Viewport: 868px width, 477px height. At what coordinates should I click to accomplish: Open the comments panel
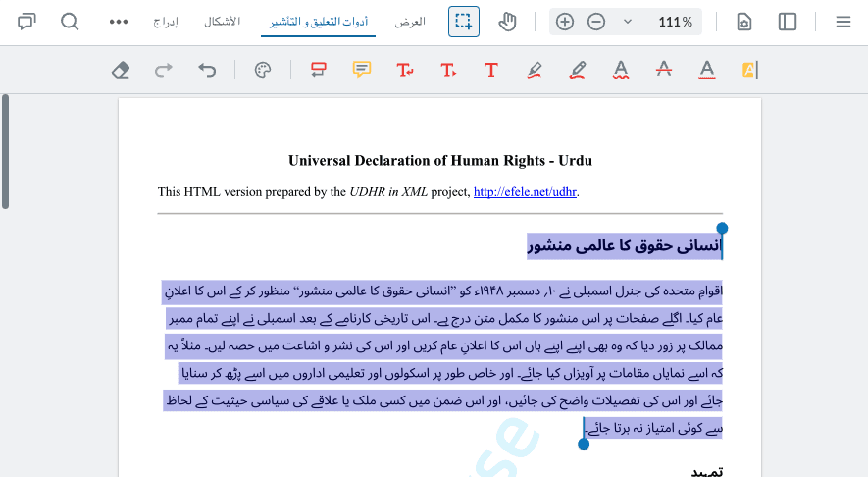point(26,22)
